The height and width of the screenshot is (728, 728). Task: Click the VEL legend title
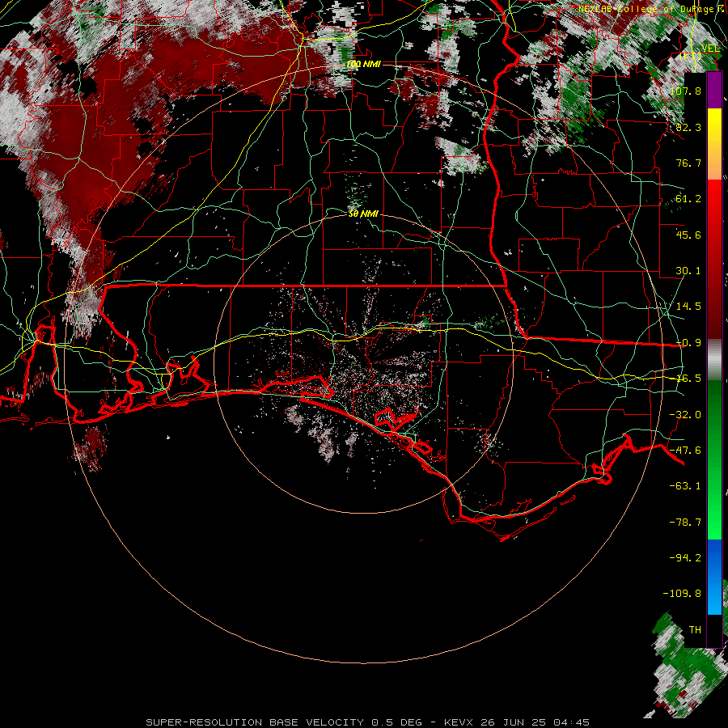(710, 49)
